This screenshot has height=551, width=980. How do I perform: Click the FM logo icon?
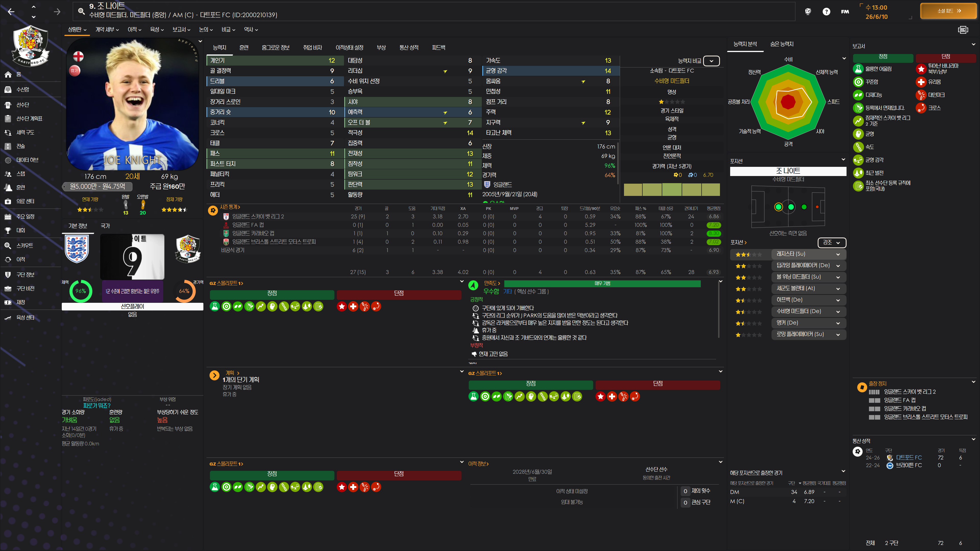[x=844, y=12]
